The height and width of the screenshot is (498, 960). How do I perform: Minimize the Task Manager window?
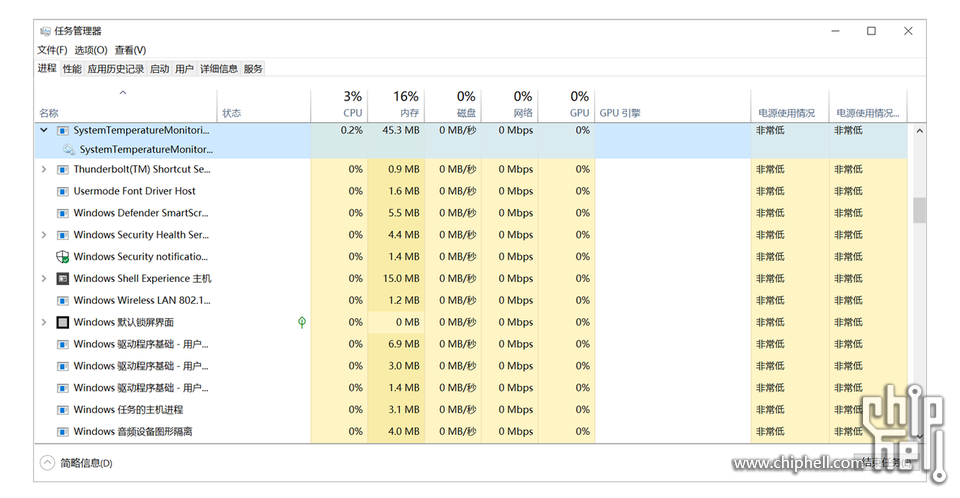click(835, 31)
